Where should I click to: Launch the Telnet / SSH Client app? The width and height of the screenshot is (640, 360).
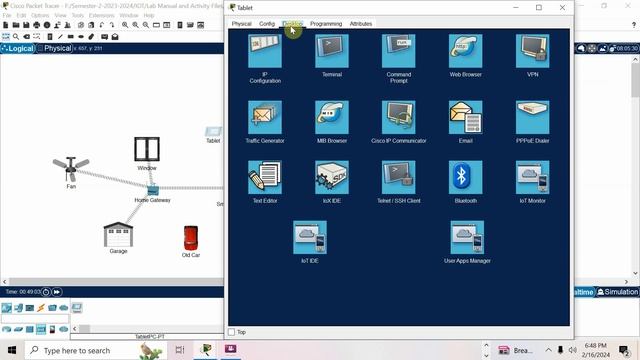coord(398,177)
